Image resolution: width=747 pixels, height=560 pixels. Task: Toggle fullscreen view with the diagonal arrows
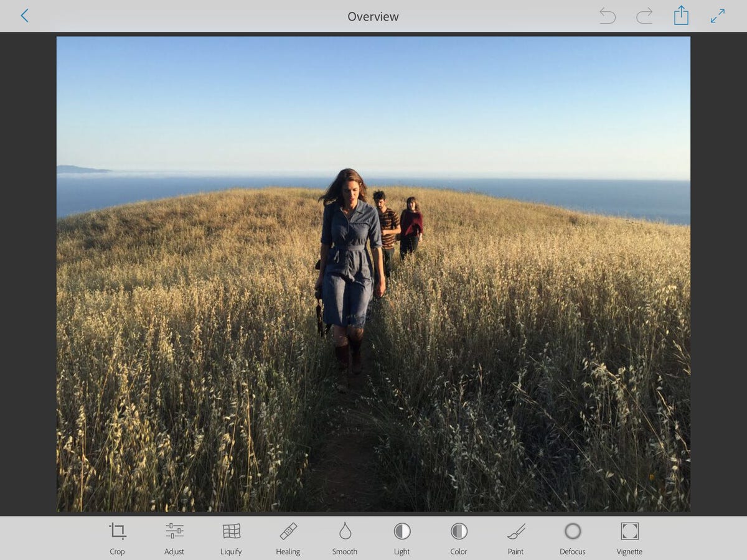pos(717,16)
